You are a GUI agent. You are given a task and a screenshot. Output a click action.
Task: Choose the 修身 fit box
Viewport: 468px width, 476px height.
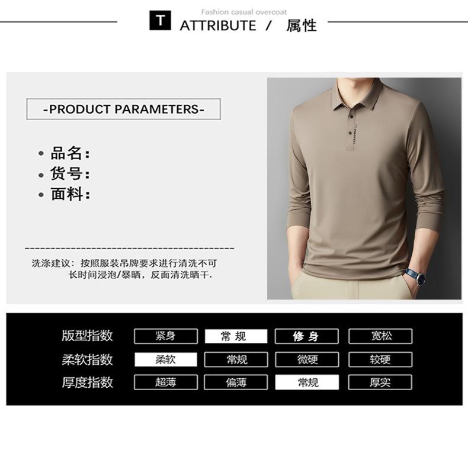[x=307, y=336]
